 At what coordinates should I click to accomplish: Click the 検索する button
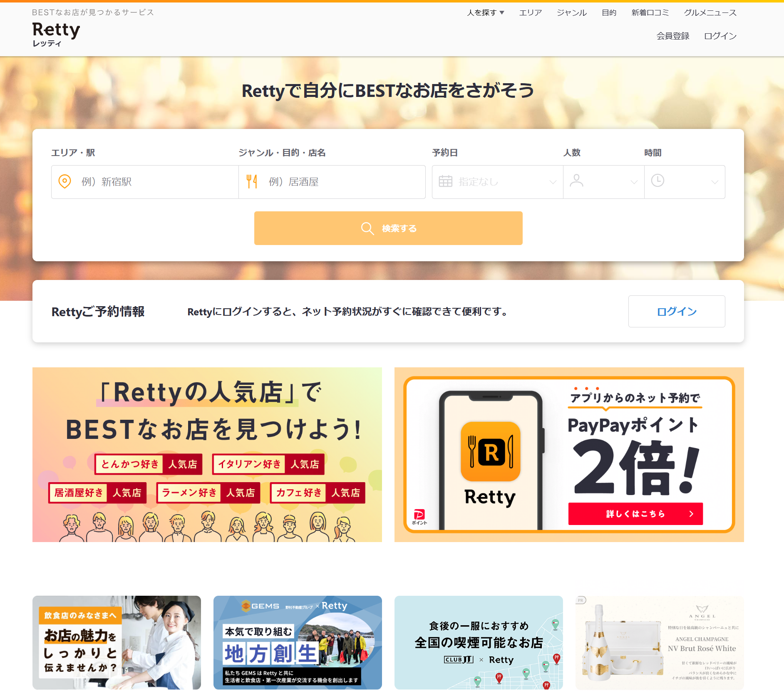tap(388, 228)
